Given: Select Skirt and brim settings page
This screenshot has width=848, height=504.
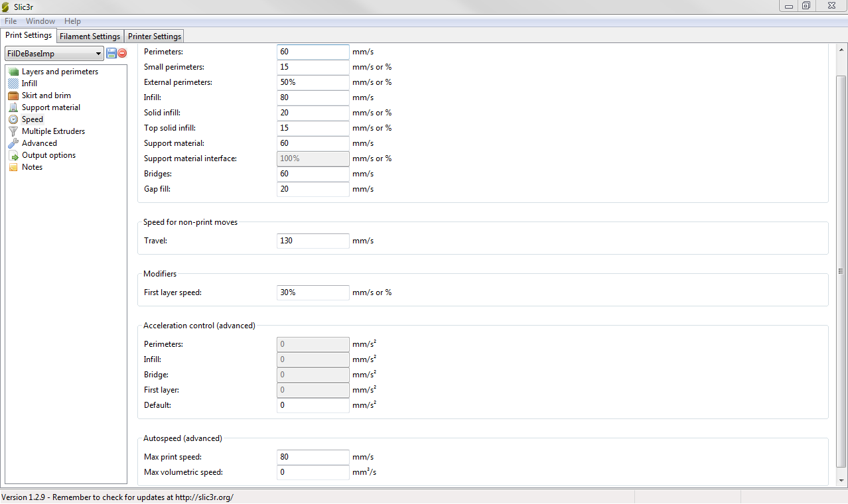Looking at the screenshot, I should pos(46,95).
